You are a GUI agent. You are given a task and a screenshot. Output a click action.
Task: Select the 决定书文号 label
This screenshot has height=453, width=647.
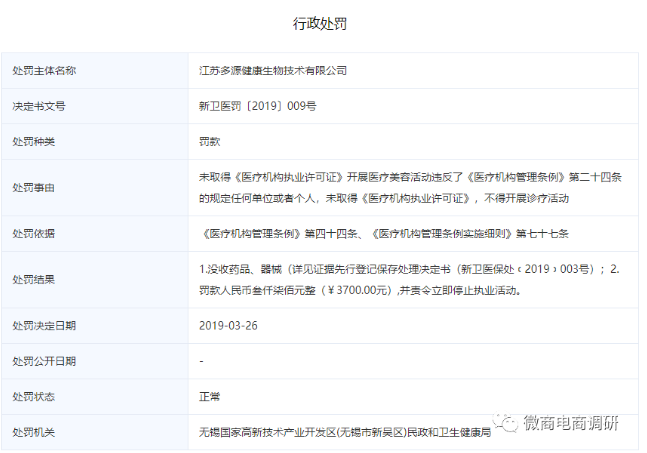click(39, 106)
